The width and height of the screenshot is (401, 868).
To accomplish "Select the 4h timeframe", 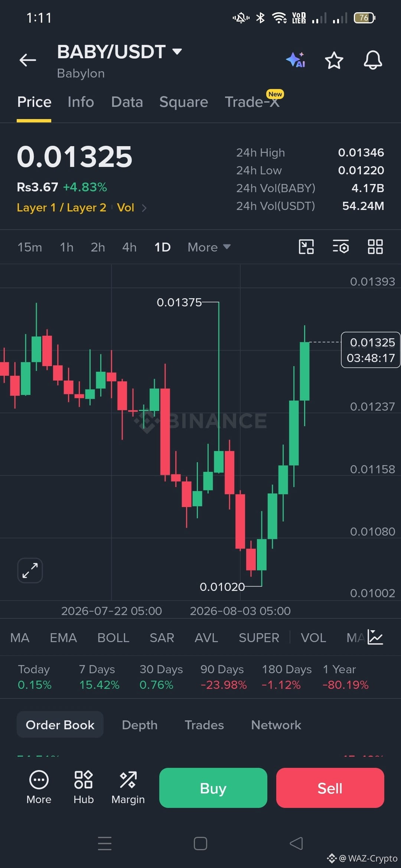I will point(130,247).
